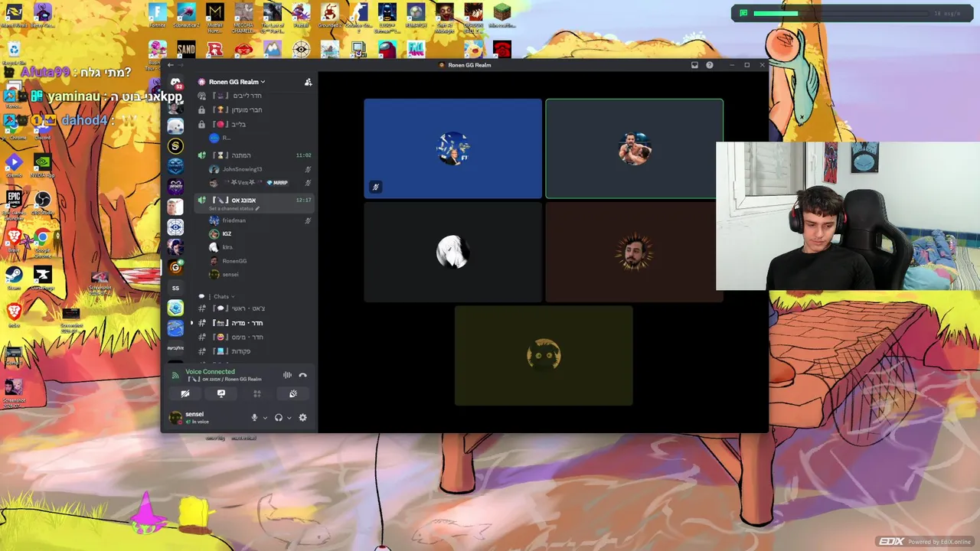
Task: Open Minecraft desktop shortcut
Action: (x=501, y=16)
